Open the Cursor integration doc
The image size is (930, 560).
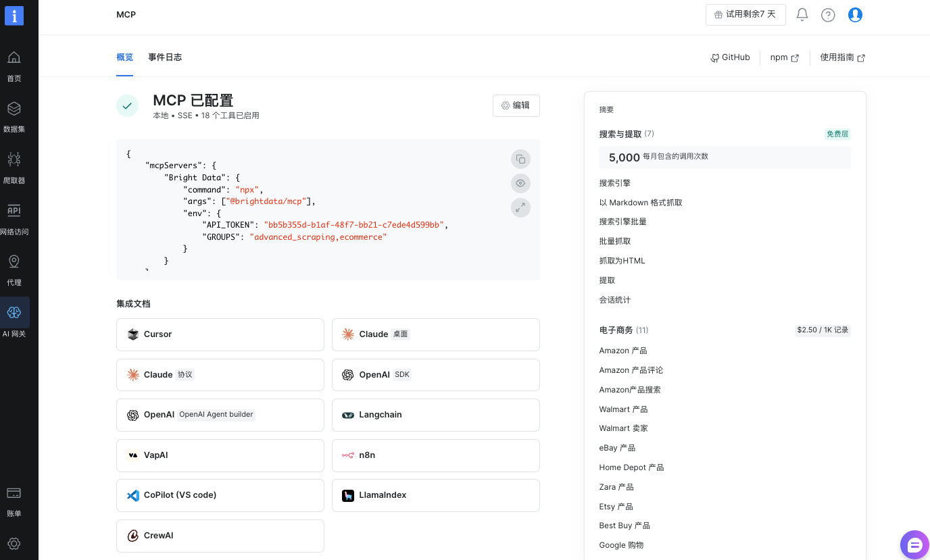[x=220, y=334]
